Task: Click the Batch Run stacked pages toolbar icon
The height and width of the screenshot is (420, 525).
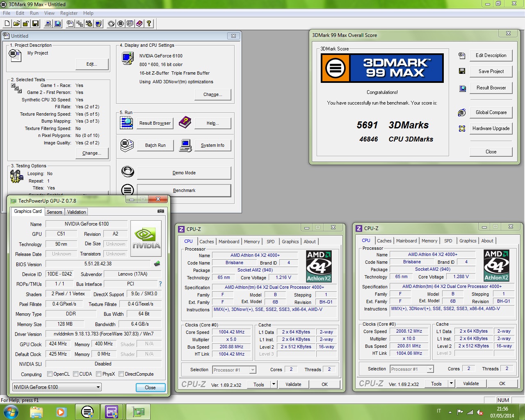Action: coord(130,24)
